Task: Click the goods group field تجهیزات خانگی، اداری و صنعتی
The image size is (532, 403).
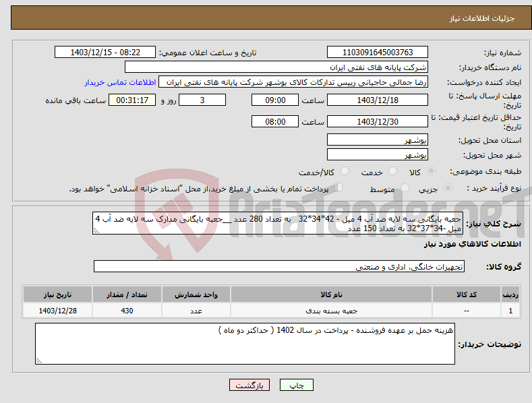Action: [279, 266]
